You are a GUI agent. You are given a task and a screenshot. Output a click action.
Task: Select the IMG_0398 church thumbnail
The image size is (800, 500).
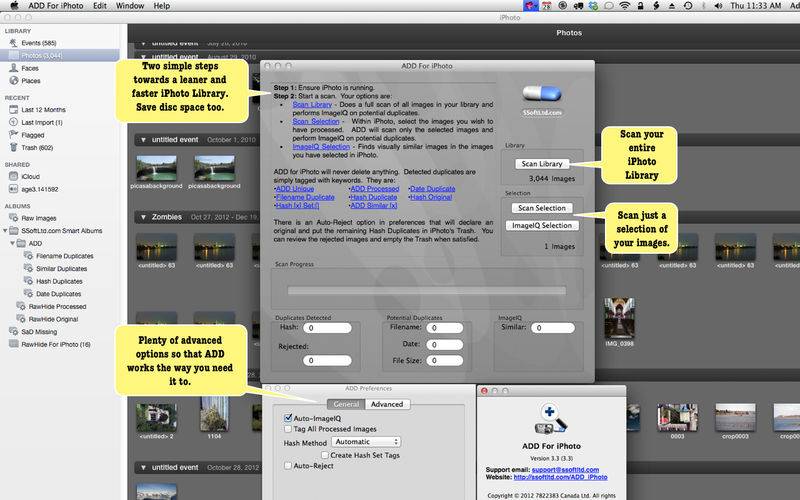tap(619, 318)
